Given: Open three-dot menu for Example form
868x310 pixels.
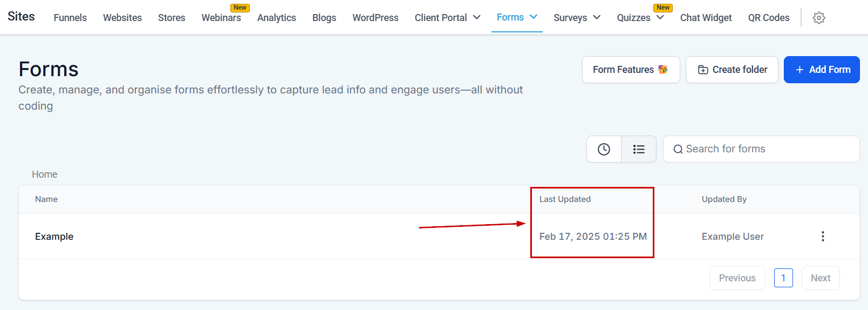Looking at the screenshot, I should pyautogui.click(x=822, y=236).
